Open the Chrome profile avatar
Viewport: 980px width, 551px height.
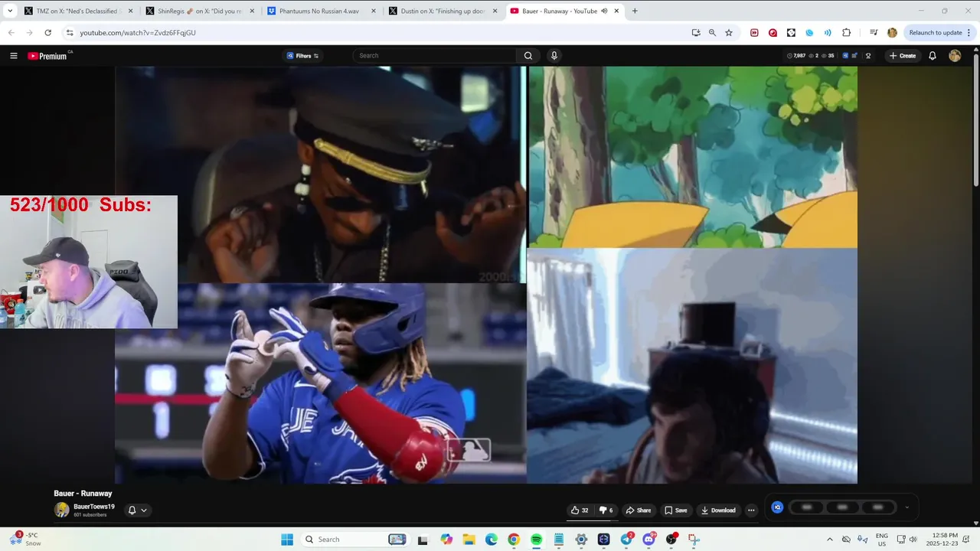tap(892, 33)
